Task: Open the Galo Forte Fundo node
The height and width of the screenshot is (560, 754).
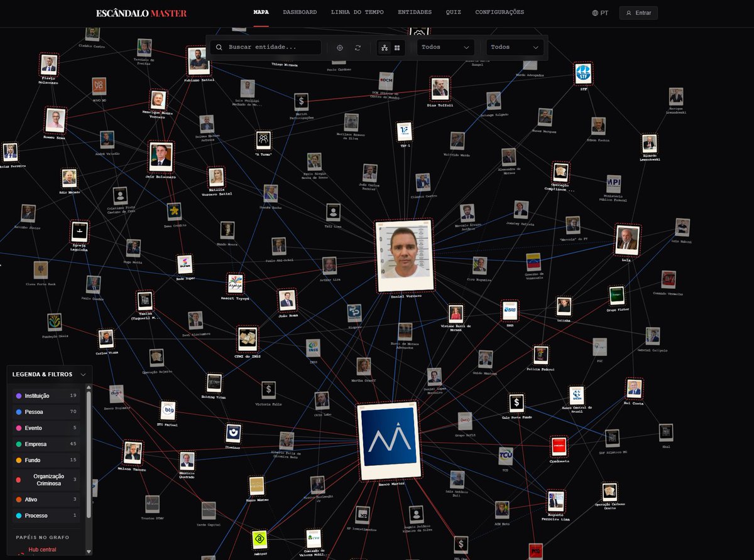Action: [516, 403]
